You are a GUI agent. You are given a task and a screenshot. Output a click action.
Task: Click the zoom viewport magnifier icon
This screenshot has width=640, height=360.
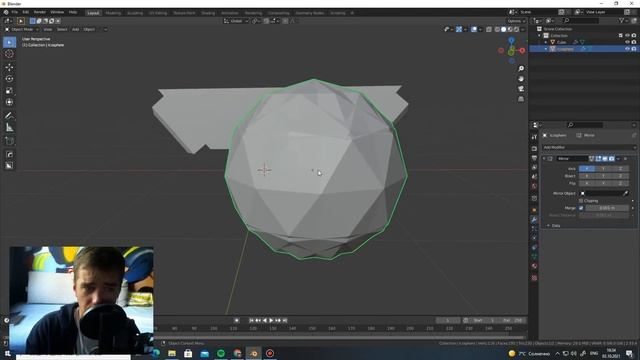521,69
